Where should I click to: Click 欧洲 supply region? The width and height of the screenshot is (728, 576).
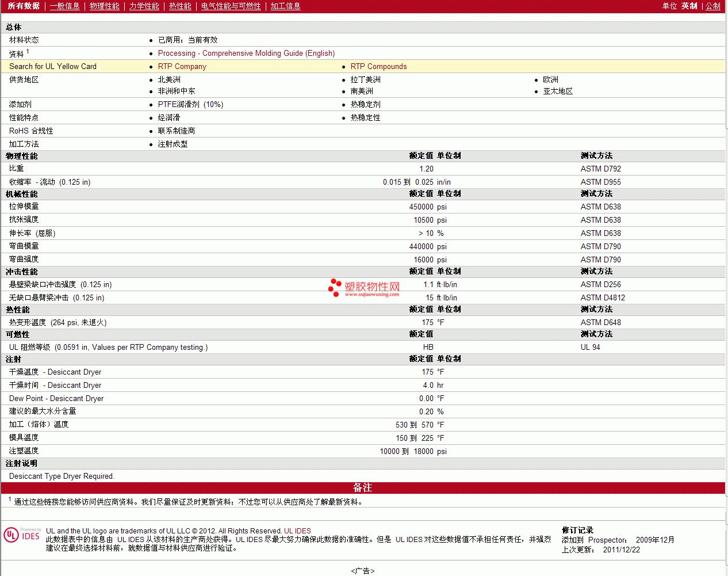pyautogui.click(x=551, y=79)
